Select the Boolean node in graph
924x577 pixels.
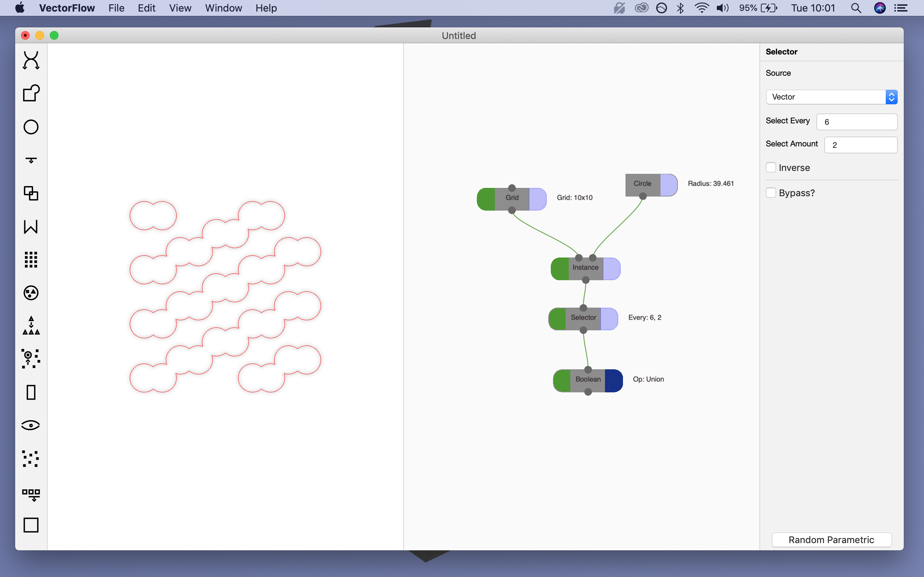[x=588, y=379]
